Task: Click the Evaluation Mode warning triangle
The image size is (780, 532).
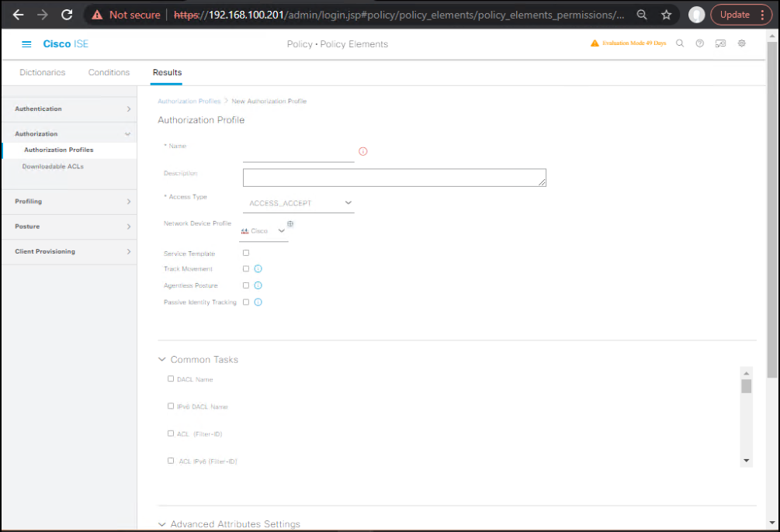Action: pos(595,43)
